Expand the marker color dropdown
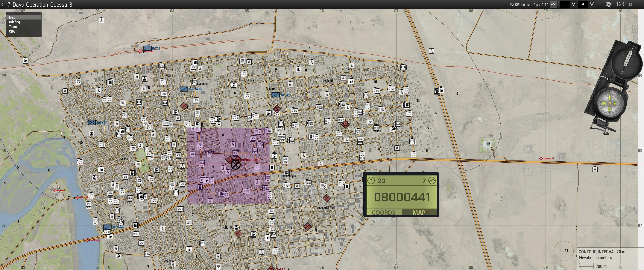 [573, 4]
